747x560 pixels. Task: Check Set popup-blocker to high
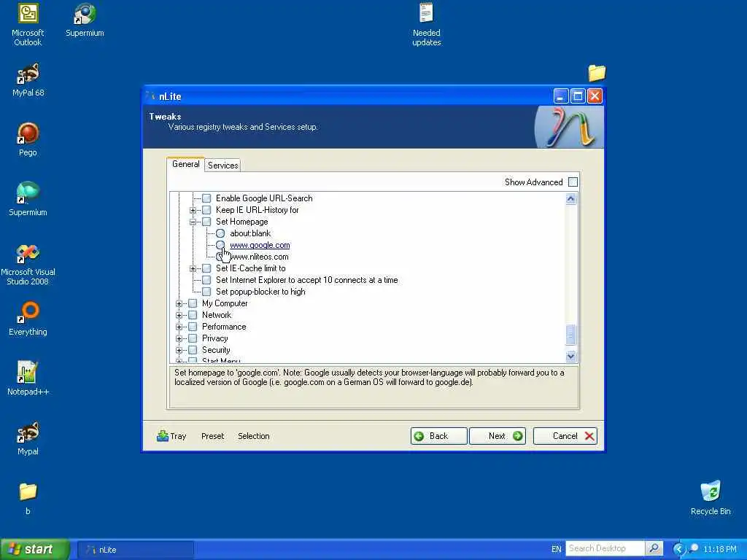point(206,292)
